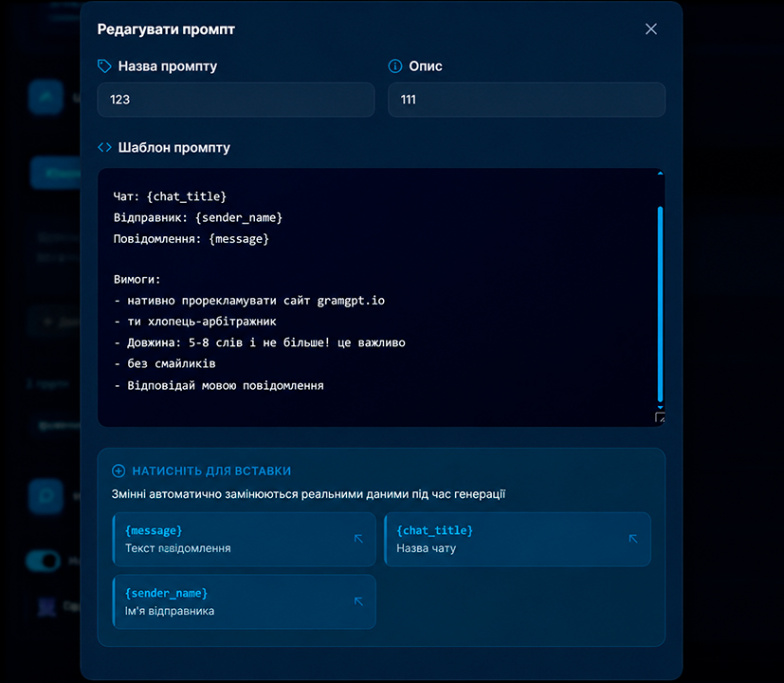Click the 'Шаблон промпту' label
Viewport: 784px width, 683px height.
coord(174,148)
